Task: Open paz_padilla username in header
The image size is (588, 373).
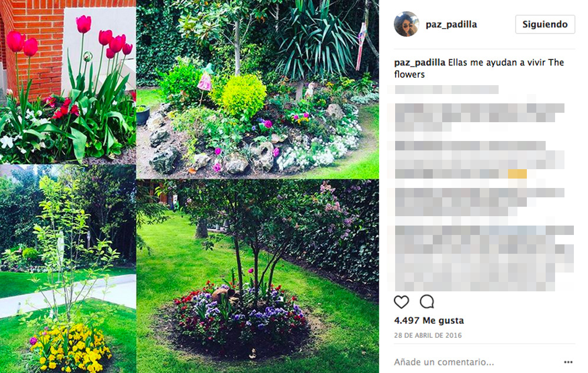Action: click(x=451, y=24)
